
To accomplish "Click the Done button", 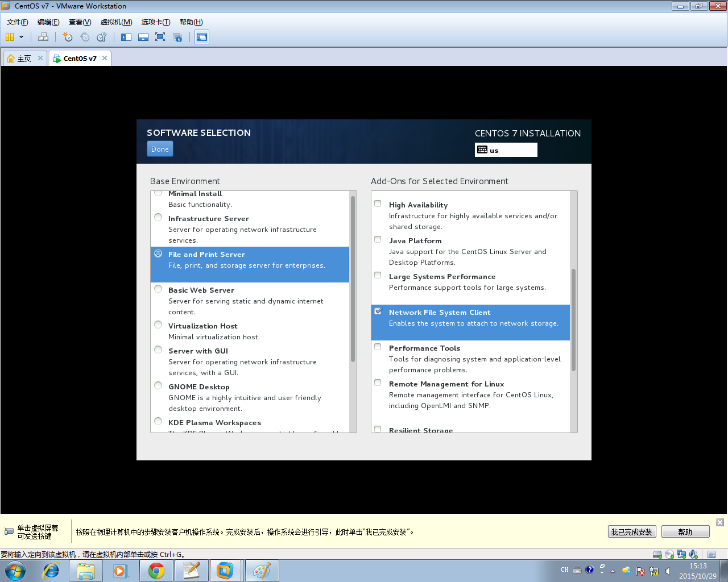I will (160, 149).
